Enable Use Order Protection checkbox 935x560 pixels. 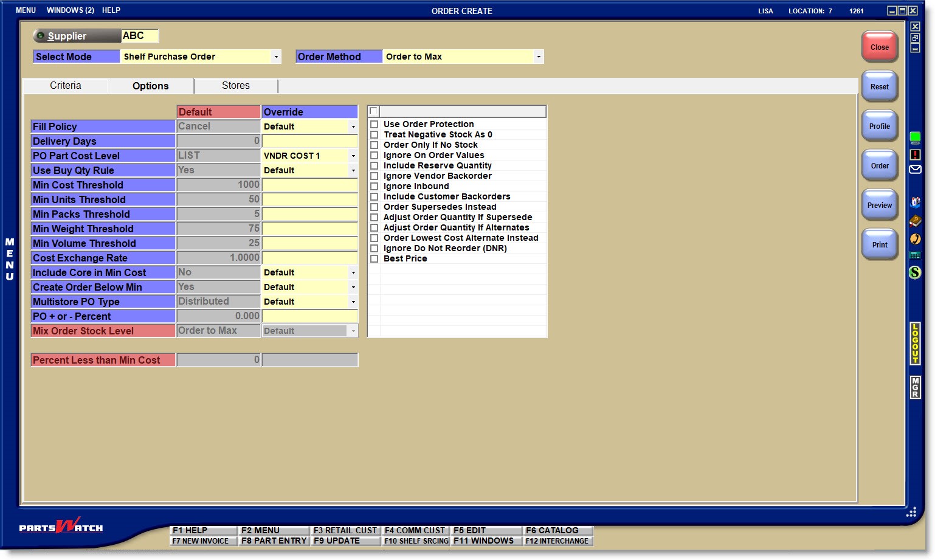point(374,124)
